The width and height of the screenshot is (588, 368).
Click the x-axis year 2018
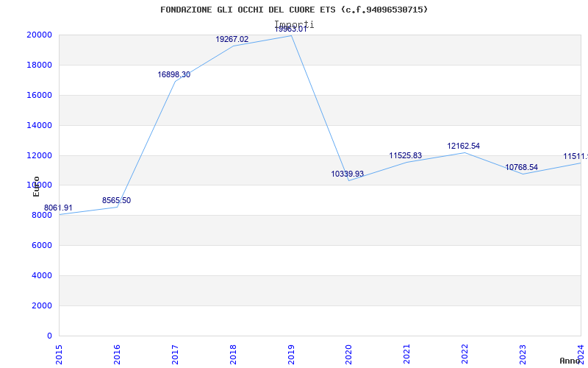233,355
